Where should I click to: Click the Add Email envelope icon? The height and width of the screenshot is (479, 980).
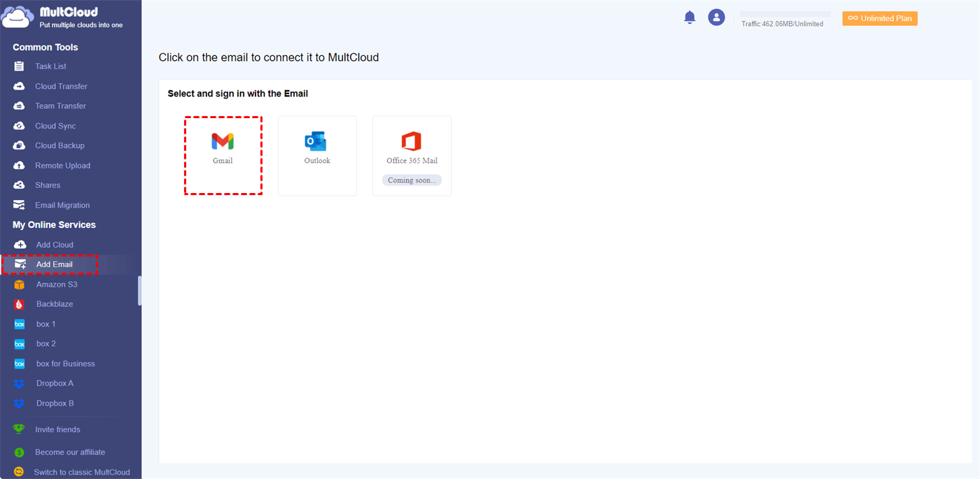[20, 264]
